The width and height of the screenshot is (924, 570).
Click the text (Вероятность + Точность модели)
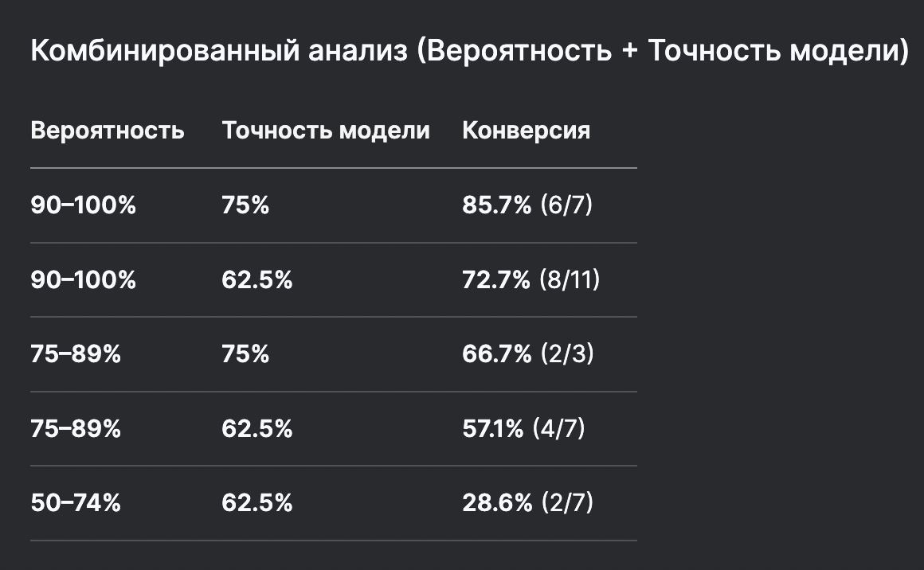click(x=664, y=51)
